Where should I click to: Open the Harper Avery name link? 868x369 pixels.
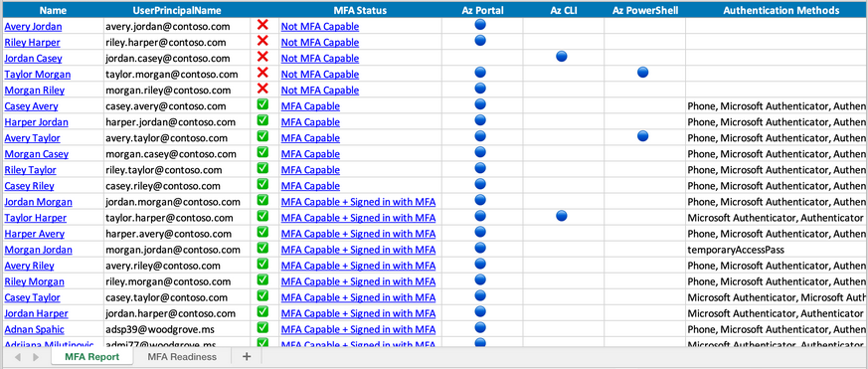35,234
